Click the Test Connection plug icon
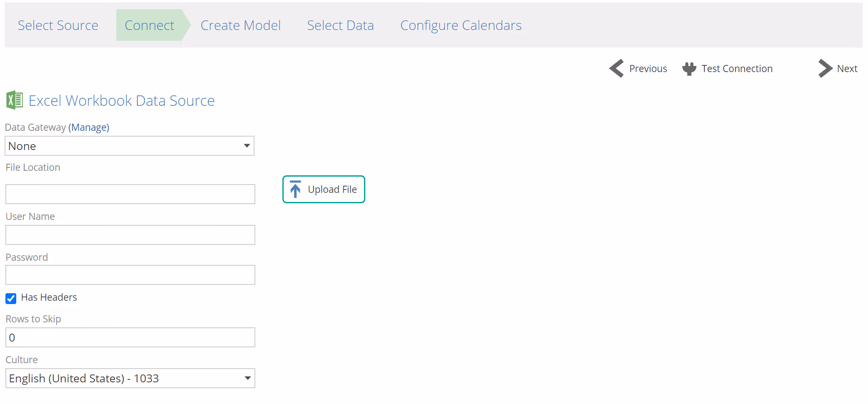Screen dimensions: 868x404 [689, 69]
